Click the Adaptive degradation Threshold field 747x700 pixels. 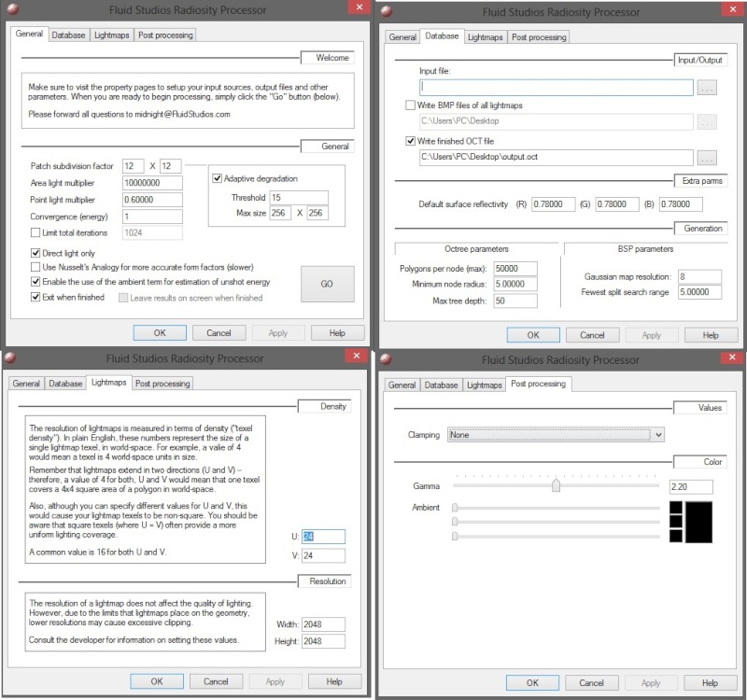pos(299,198)
